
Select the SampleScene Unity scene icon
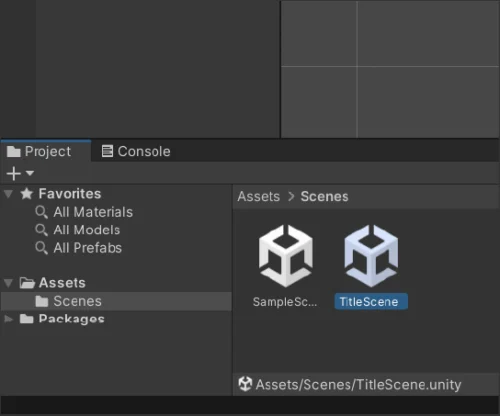pos(286,256)
